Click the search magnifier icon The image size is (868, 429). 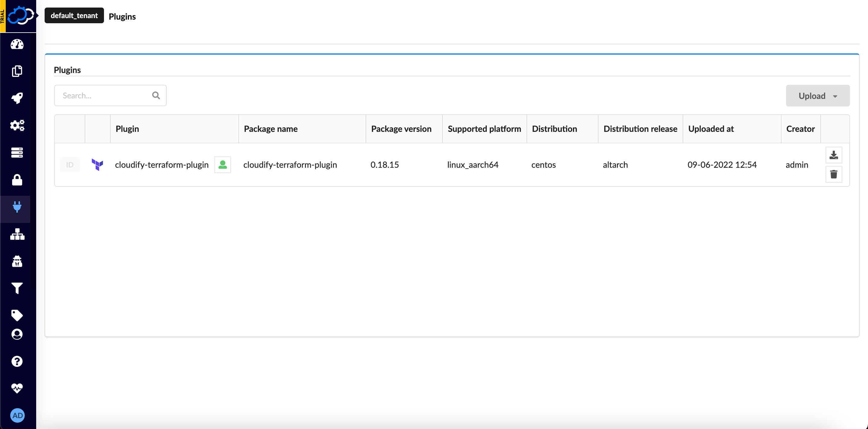coord(156,95)
